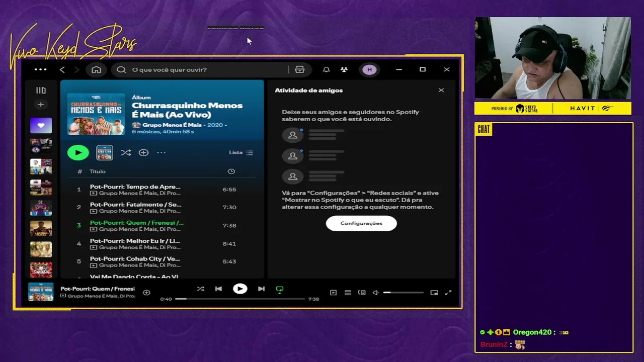Screen dimensions: 644x362
Task: Click the duration clock column header
Action: click(231, 171)
